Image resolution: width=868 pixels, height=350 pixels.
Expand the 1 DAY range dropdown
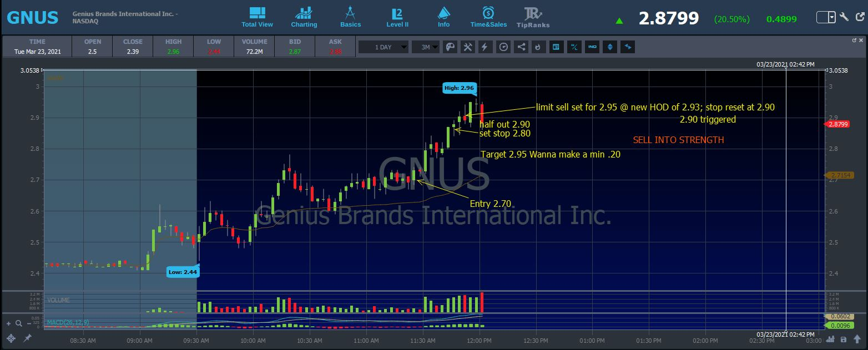pos(383,47)
